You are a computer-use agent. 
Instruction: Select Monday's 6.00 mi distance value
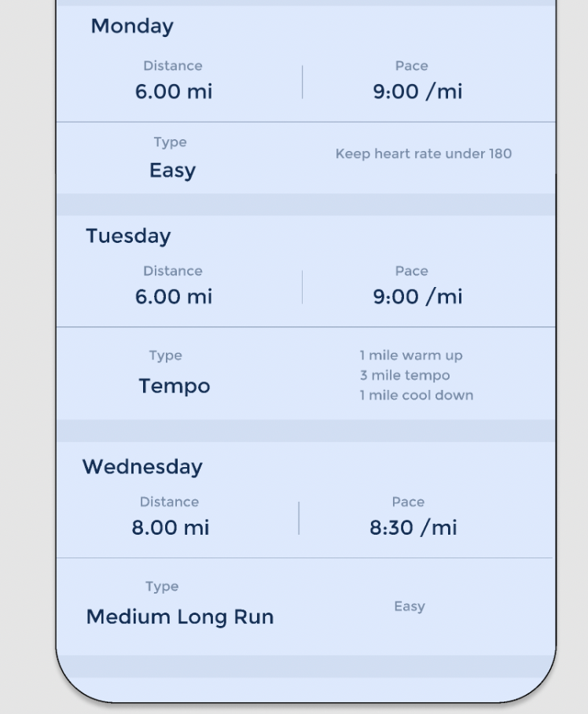point(173,91)
